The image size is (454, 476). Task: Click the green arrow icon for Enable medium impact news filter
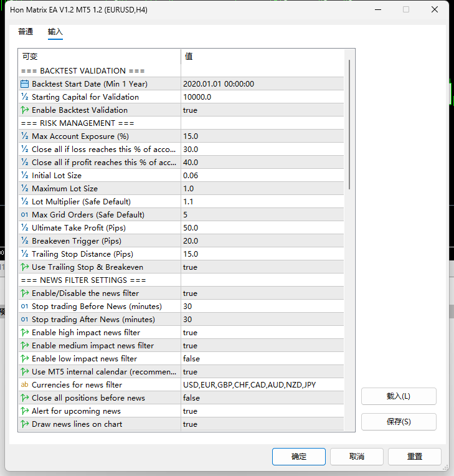24,345
